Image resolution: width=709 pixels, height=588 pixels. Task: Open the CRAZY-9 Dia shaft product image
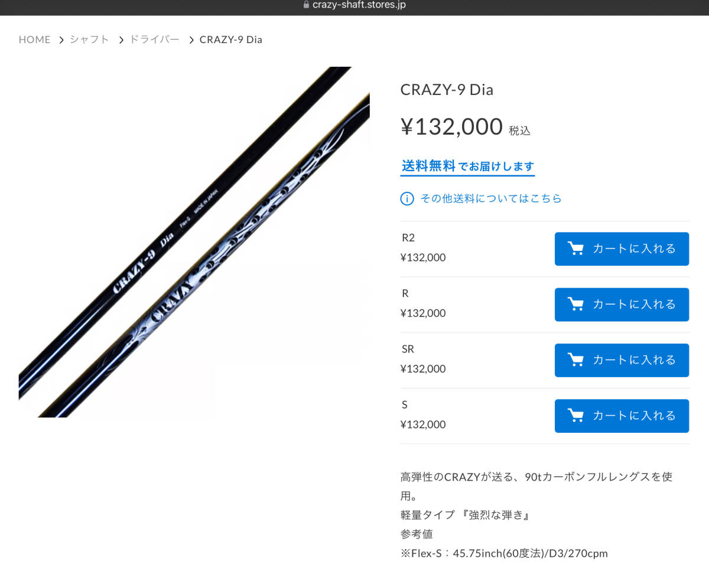[x=194, y=242]
